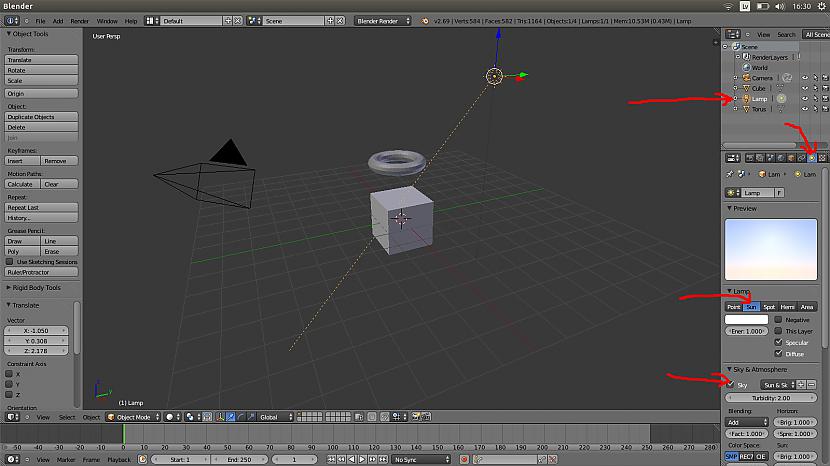Click the Torus mesh icon in outliner

click(x=746, y=109)
